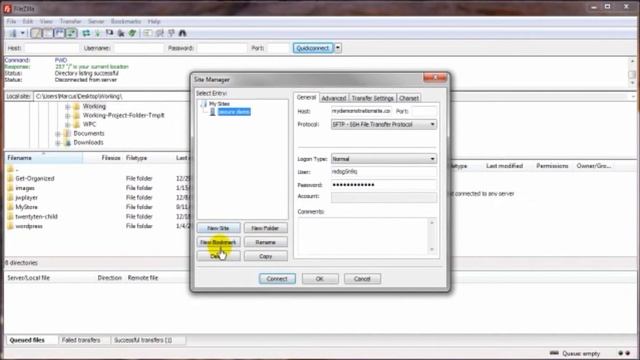Click the Quickconnect Username field
The width and height of the screenshot is (640, 360).
[x=138, y=48]
